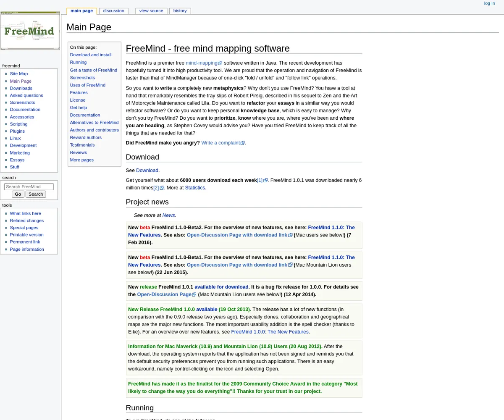Focus the Search FreeMind input field
504x420 pixels.
[x=29, y=187]
